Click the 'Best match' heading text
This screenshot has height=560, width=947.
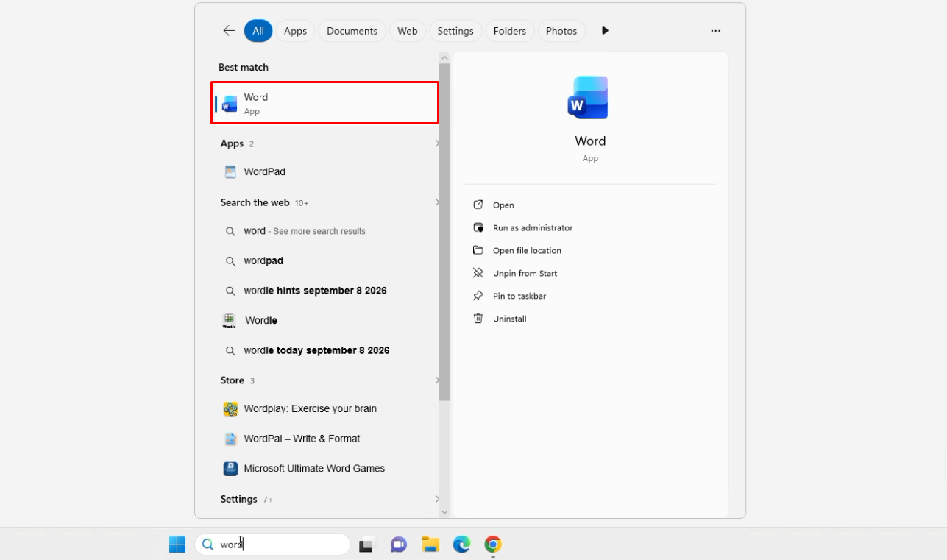coord(244,67)
